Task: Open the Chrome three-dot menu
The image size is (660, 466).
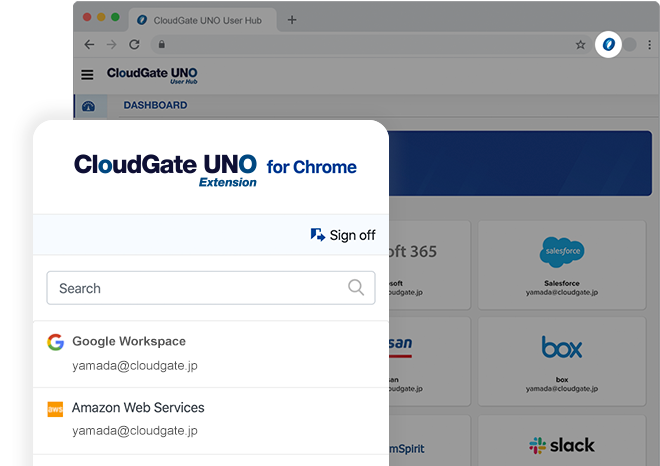Action: [x=650, y=45]
